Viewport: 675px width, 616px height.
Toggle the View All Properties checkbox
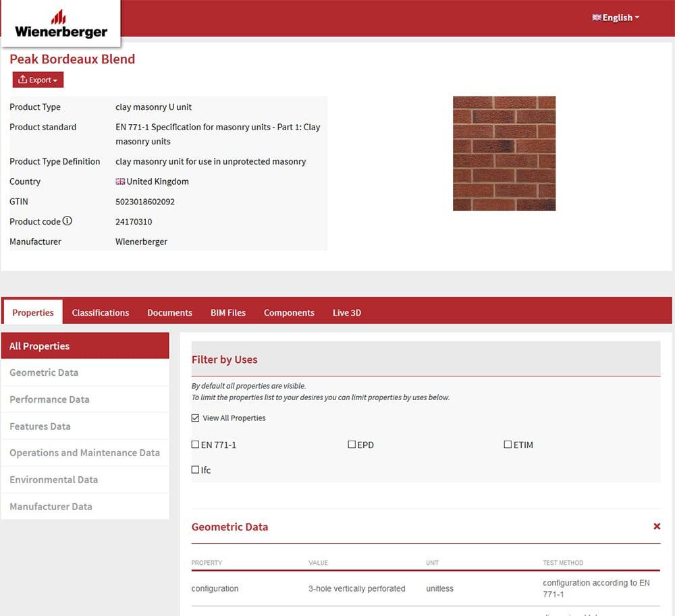click(x=196, y=418)
